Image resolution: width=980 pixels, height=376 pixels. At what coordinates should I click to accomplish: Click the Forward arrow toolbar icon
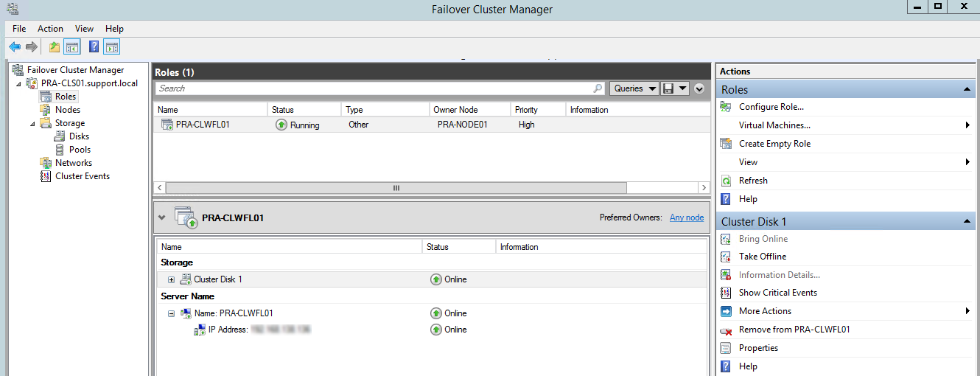(x=31, y=47)
